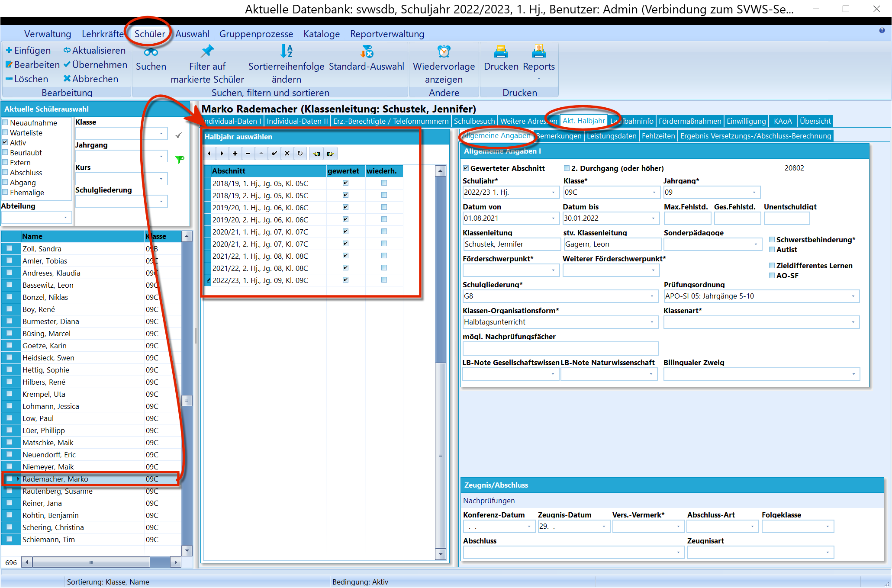Click the Abschnitt column header

pyautogui.click(x=268, y=171)
